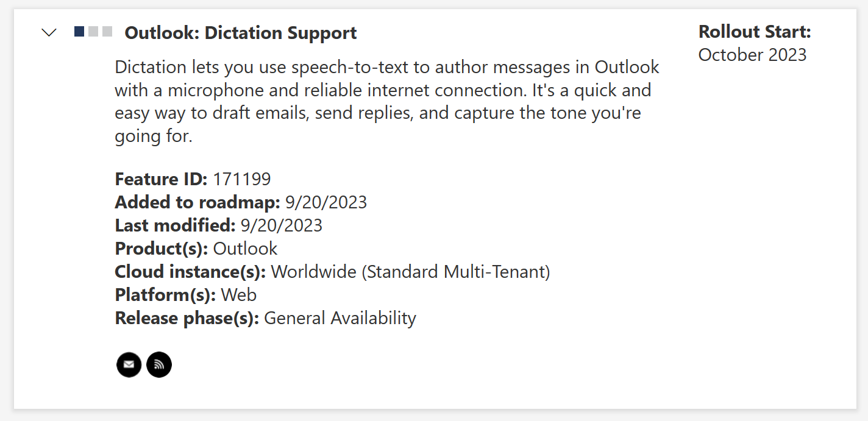Click the dark blue status square
Viewport: 868px width, 421px height.
[79, 32]
